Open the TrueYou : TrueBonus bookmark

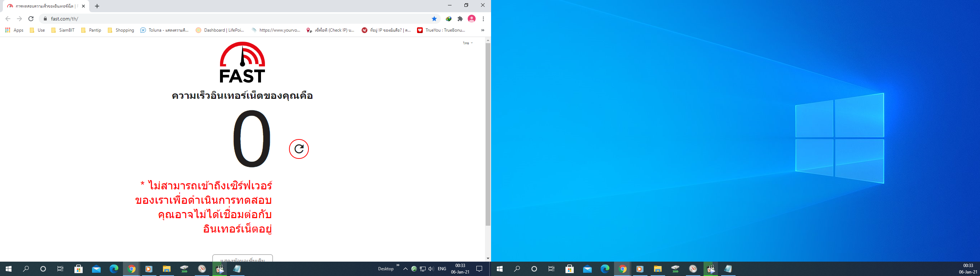(441, 30)
